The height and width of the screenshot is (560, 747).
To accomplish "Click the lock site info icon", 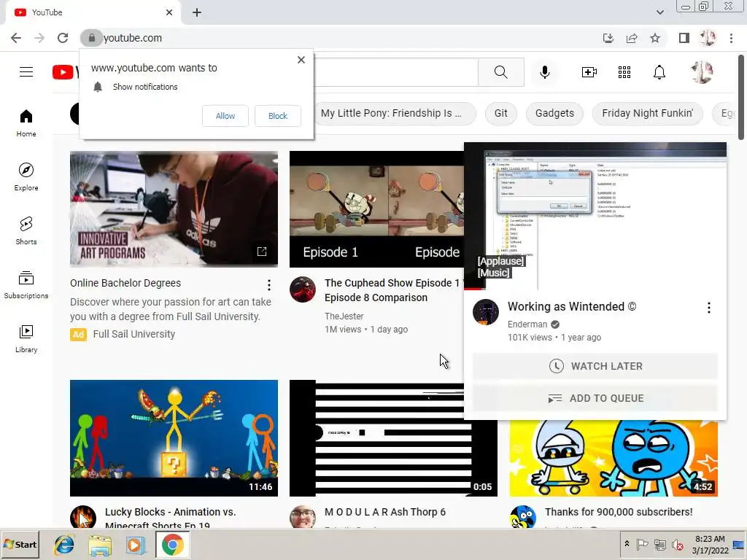I will click(91, 38).
